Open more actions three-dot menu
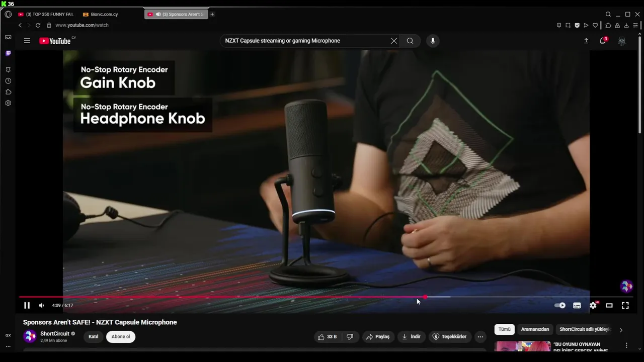 click(480, 337)
